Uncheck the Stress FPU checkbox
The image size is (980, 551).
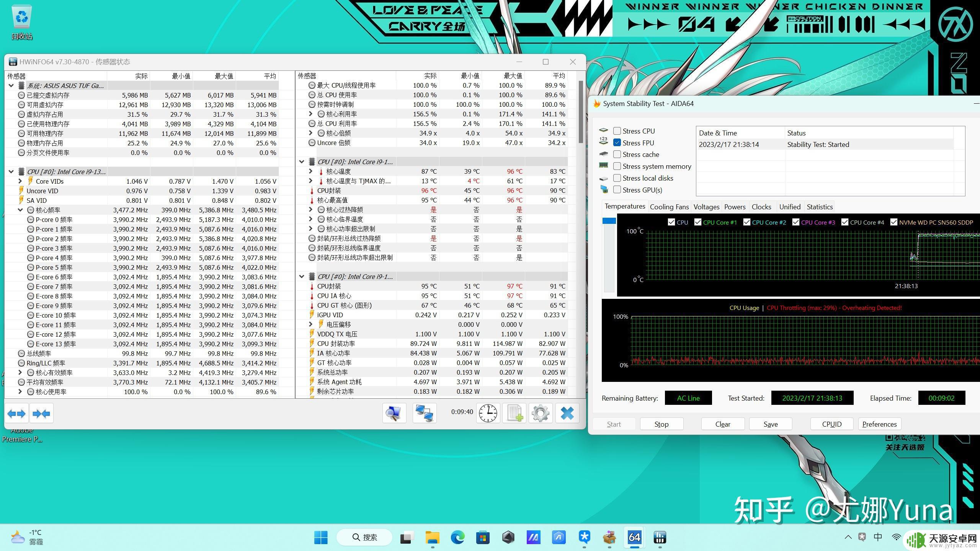tap(617, 143)
